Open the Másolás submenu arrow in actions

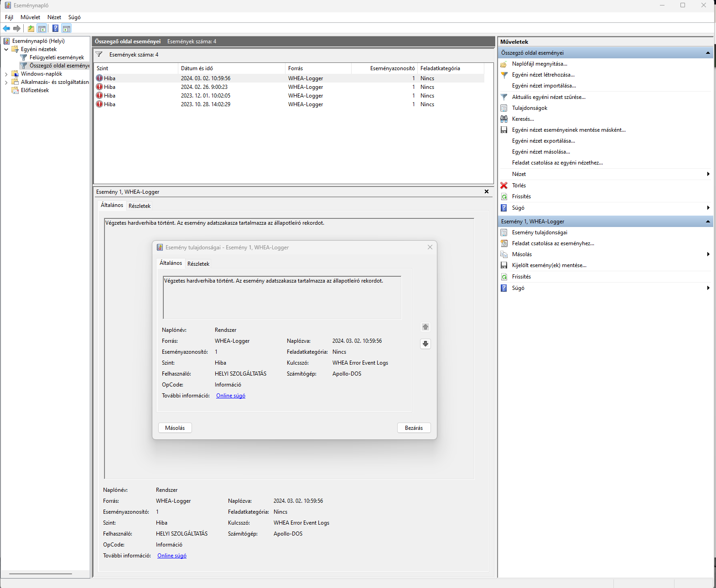point(708,254)
